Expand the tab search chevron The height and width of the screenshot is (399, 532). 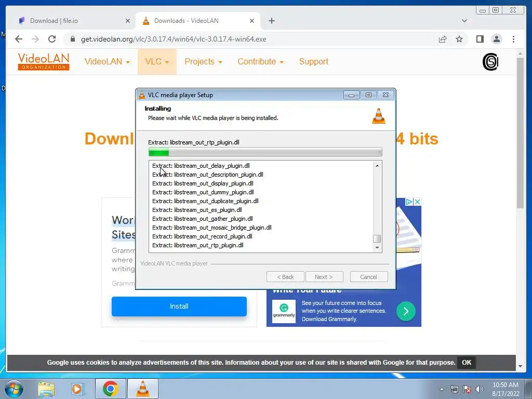click(464, 21)
